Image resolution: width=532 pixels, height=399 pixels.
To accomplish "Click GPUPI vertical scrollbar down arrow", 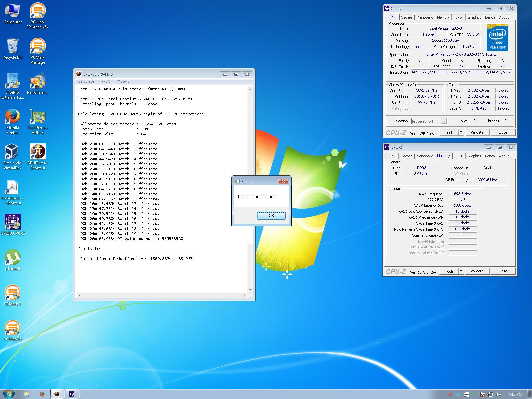I will (250, 290).
